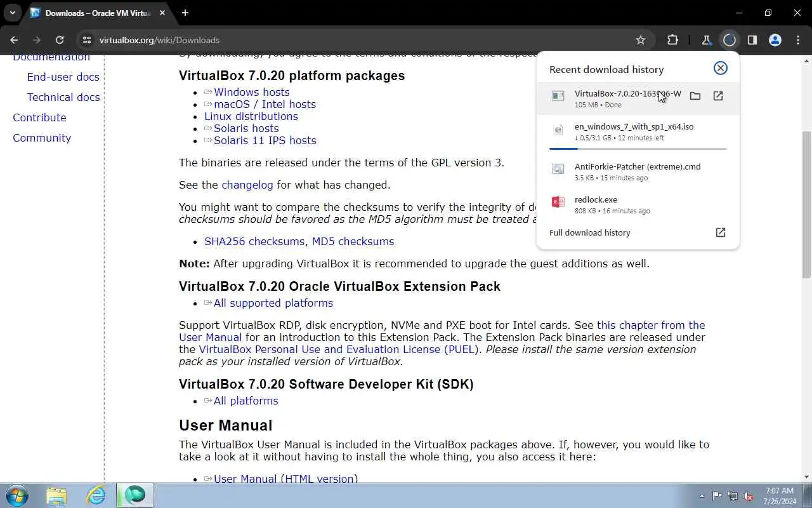Image resolution: width=812 pixels, height=508 pixels.
Task: Open the Linux distributions link
Action: tap(251, 116)
